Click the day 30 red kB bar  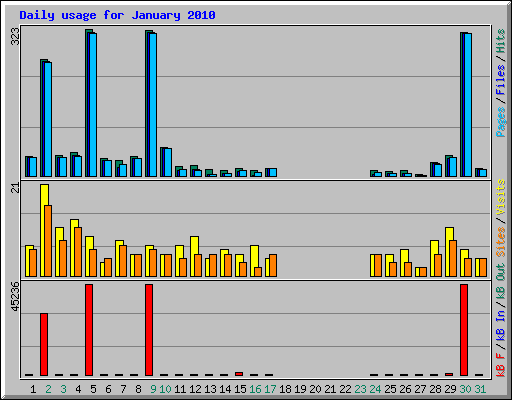click(x=464, y=330)
